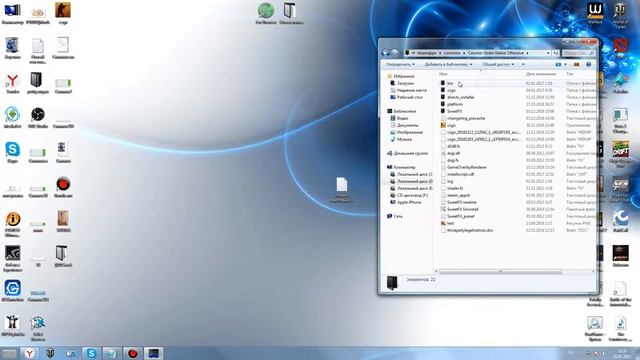
Task: Select the SweetFX Uninstall batch file
Action: click(x=462, y=209)
